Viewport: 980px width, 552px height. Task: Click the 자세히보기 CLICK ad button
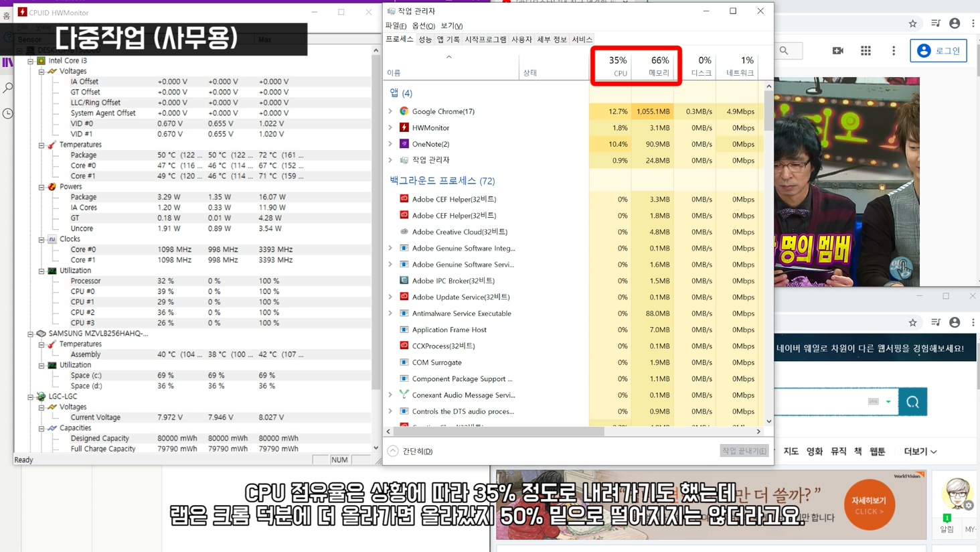[869, 505]
